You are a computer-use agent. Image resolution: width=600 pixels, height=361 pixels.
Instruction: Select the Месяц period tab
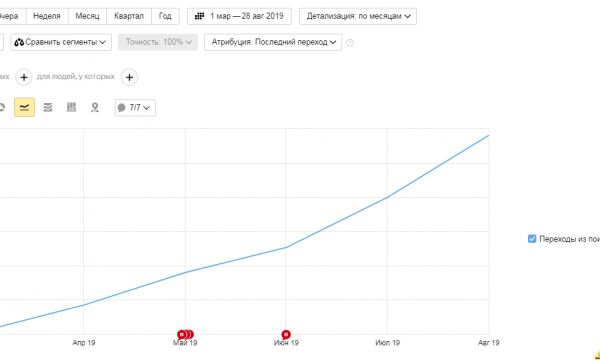[87, 16]
